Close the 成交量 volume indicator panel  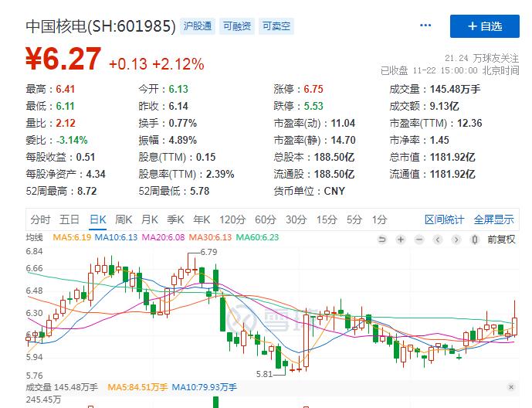pos(511,387)
